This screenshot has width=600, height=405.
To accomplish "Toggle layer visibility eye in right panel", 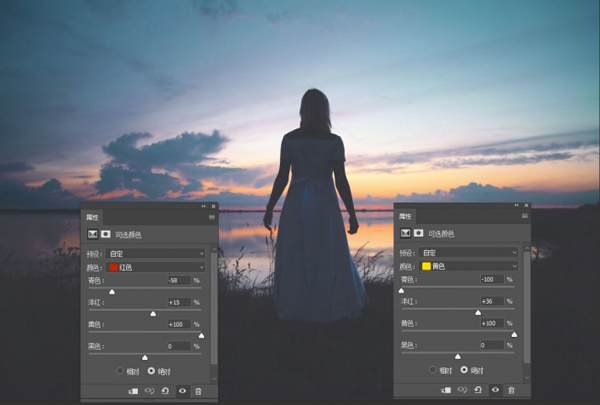I will (495, 390).
